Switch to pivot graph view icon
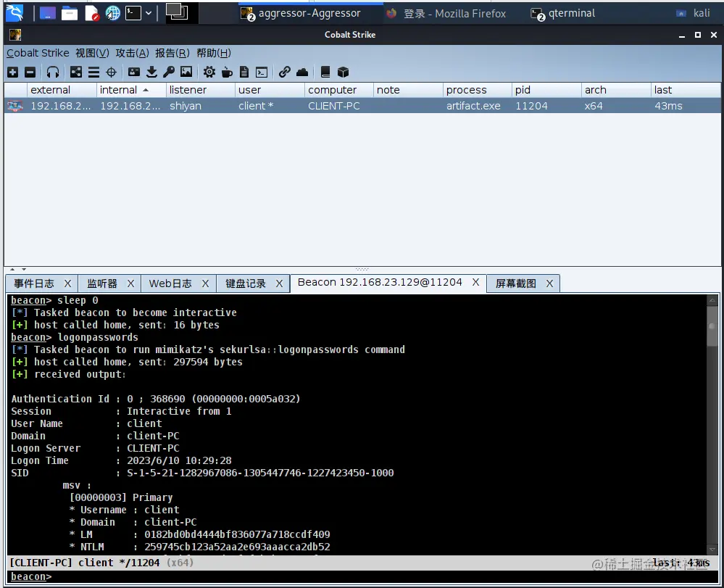The height and width of the screenshot is (588, 724). point(75,72)
